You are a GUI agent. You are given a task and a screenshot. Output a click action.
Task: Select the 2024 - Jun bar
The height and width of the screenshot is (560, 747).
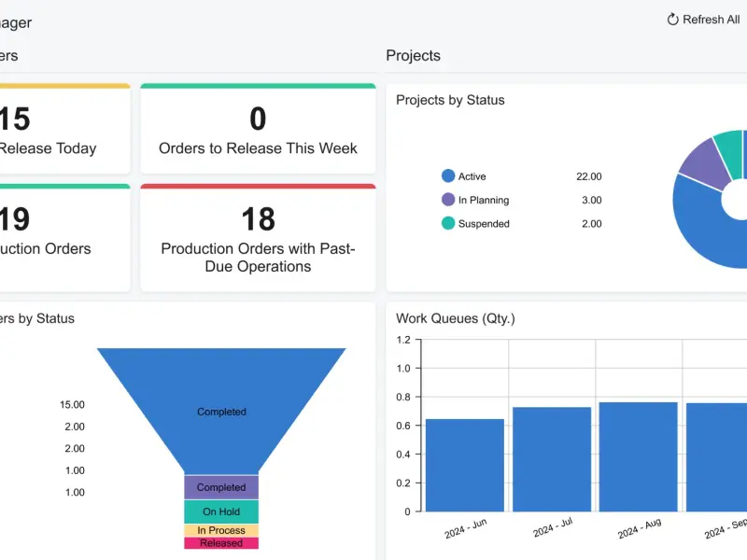point(464,465)
